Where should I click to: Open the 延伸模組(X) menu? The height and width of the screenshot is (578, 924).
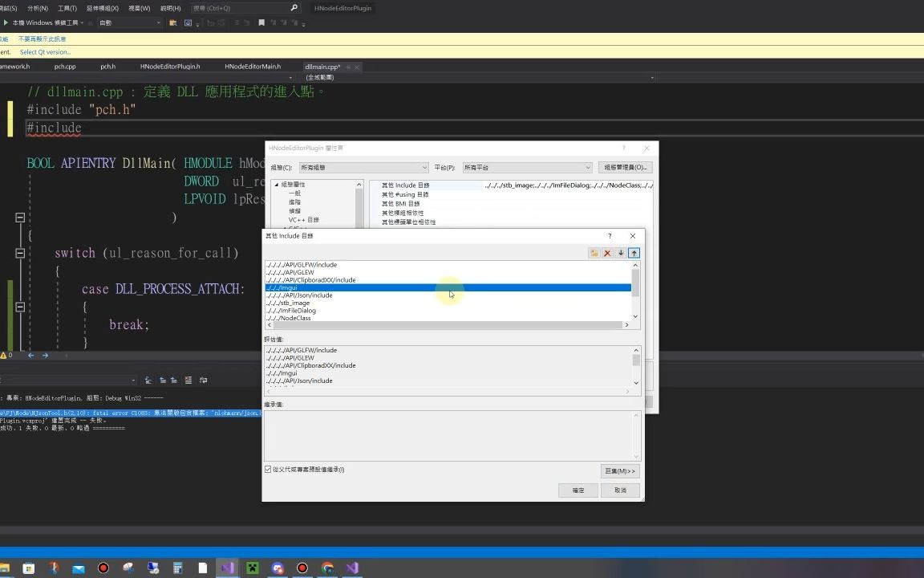pyautogui.click(x=103, y=8)
